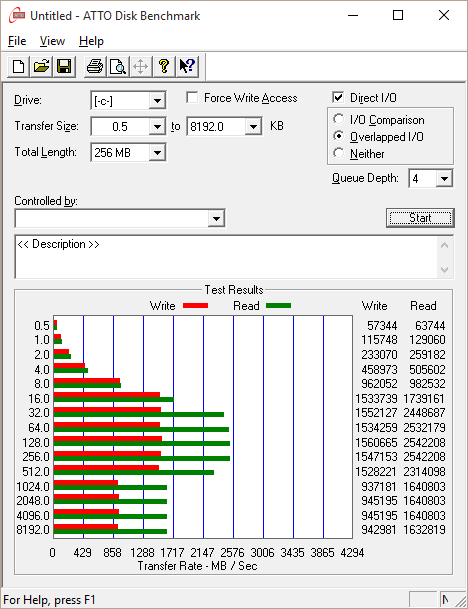Viewport: 468px width, 609px height.
Task: Select the I/O Comparison radio button
Action: (x=339, y=119)
